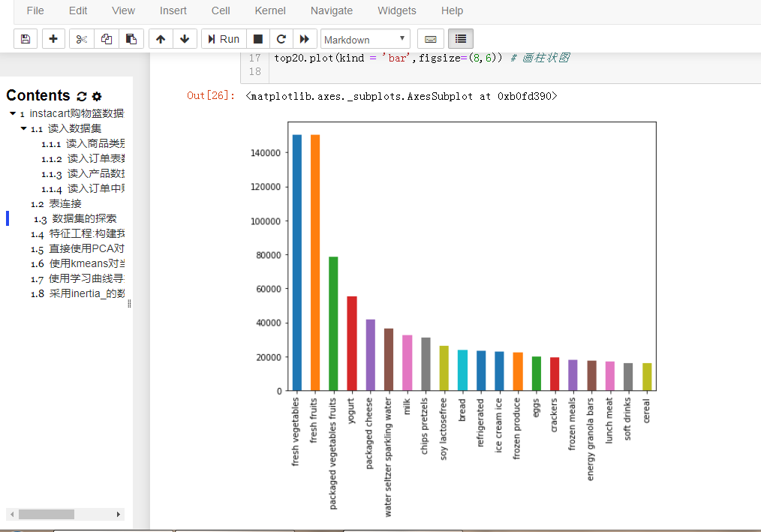The image size is (761, 532).
Task: Restart kernel and run all cells icon
Action: click(304, 39)
